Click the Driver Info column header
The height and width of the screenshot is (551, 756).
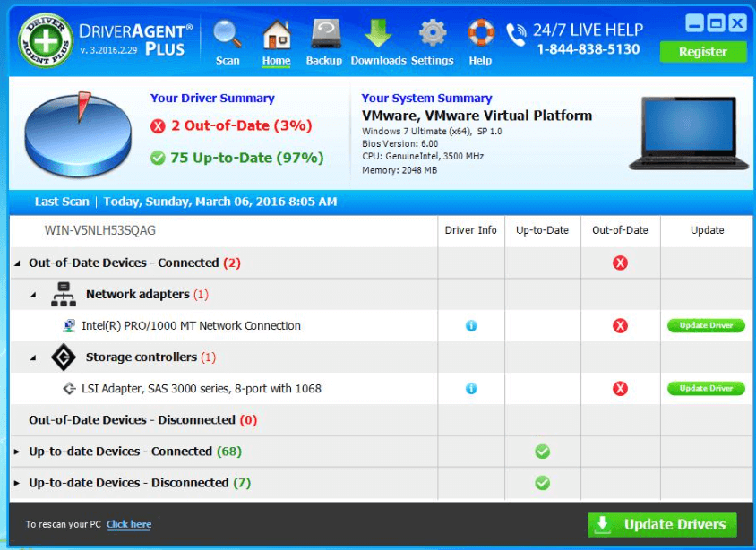[470, 230]
